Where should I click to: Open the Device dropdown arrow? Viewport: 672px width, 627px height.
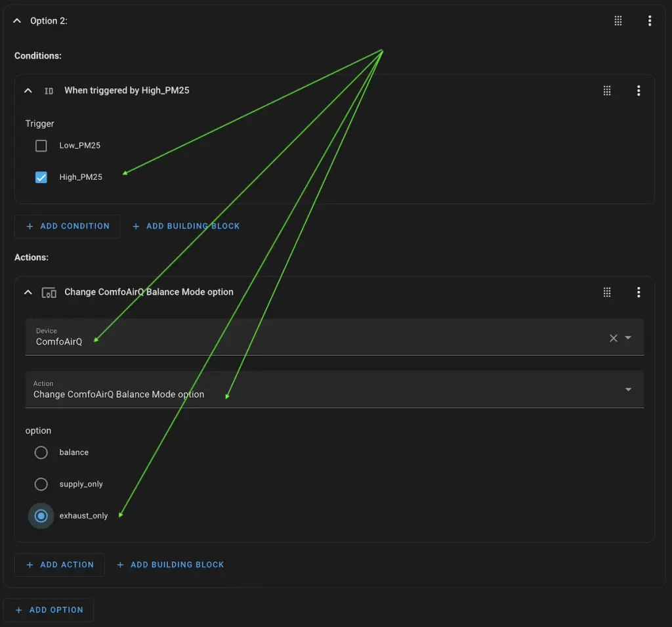[628, 338]
